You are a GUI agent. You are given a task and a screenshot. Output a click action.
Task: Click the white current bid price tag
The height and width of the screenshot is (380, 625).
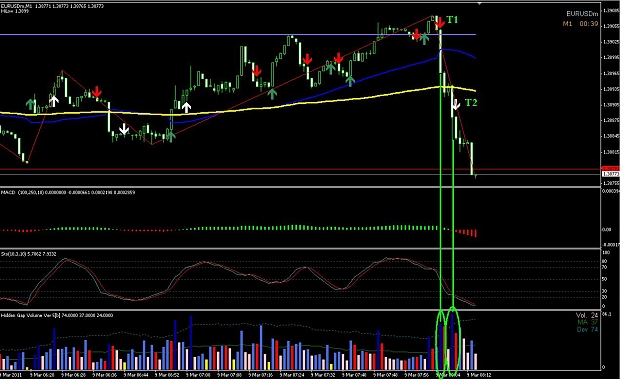(x=610, y=174)
